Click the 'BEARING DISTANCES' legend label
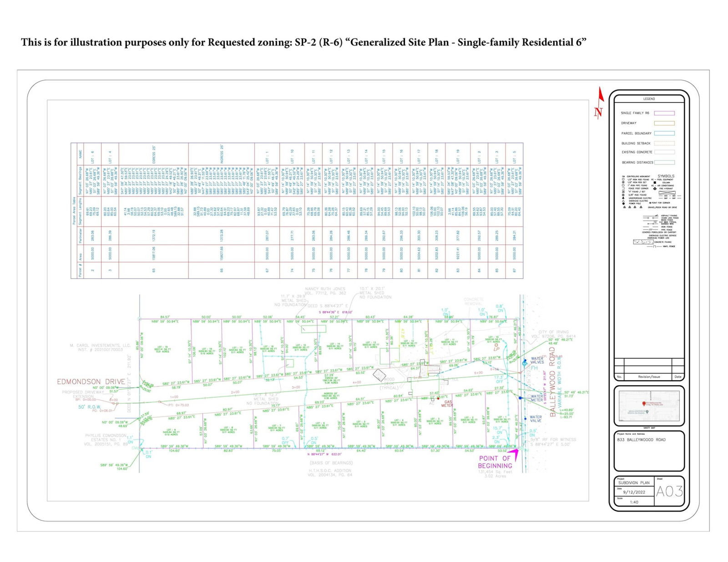 (x=637, y=162)
